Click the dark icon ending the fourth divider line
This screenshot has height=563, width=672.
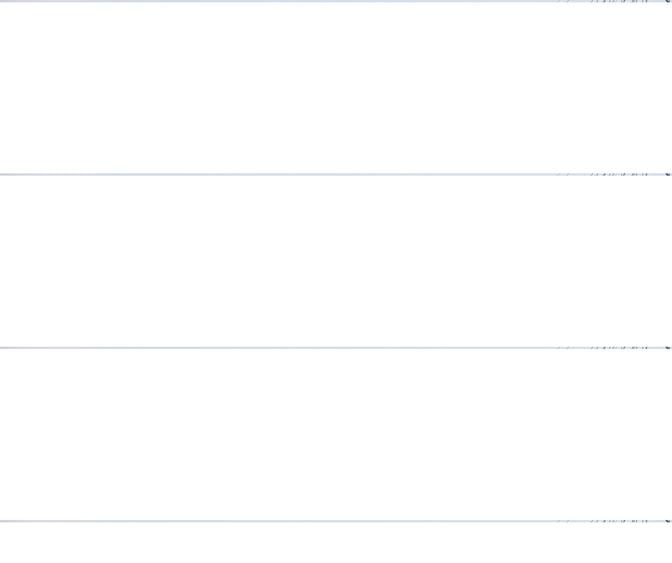[668, 521]
